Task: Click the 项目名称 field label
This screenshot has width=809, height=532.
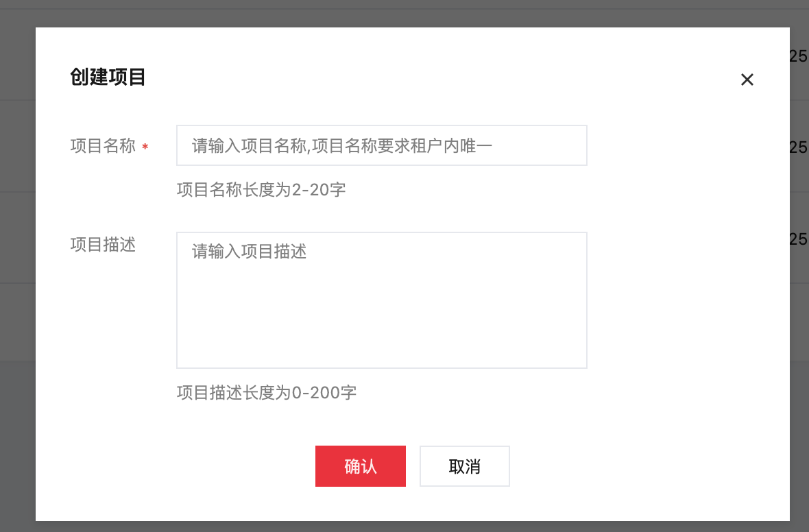Action: [x=103, y=146]
